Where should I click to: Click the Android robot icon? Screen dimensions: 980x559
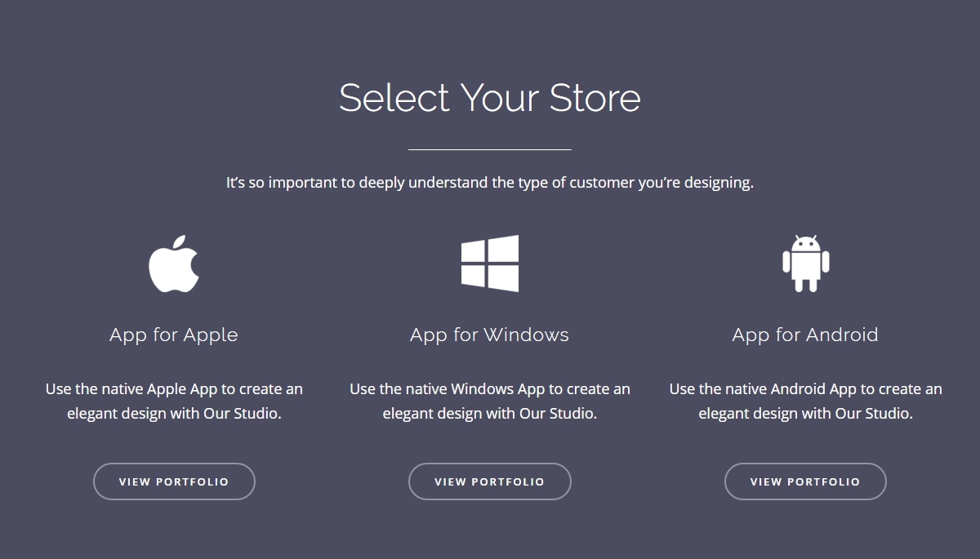click(x=805, y=264)
